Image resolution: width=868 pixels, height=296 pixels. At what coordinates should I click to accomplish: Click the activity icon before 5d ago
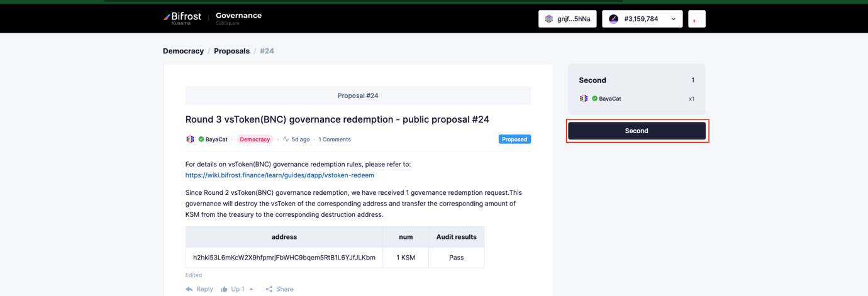[x=286, y=140]
